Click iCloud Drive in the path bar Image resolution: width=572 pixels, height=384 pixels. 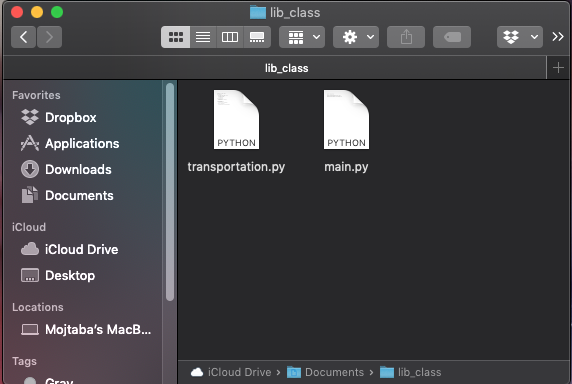tap(231, 372)
